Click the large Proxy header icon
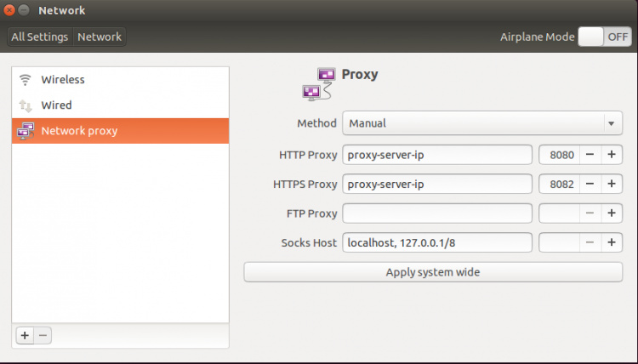 [319, 82]
